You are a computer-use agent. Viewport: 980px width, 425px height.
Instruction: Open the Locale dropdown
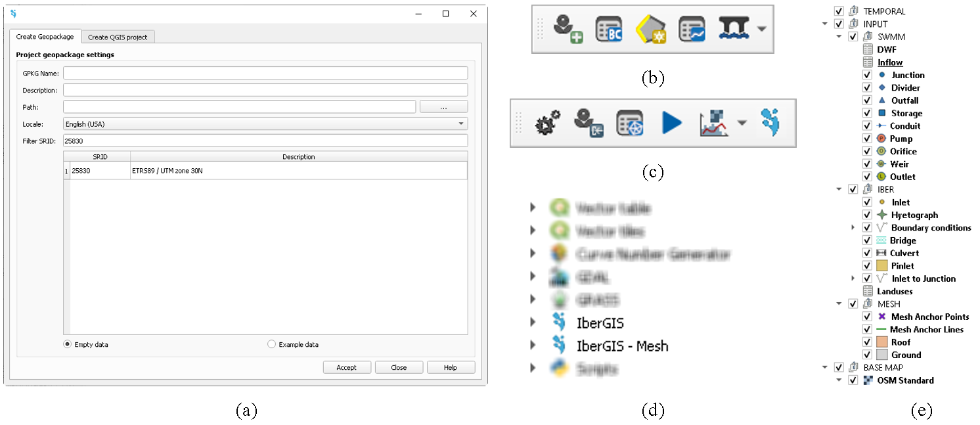point(265,123)
